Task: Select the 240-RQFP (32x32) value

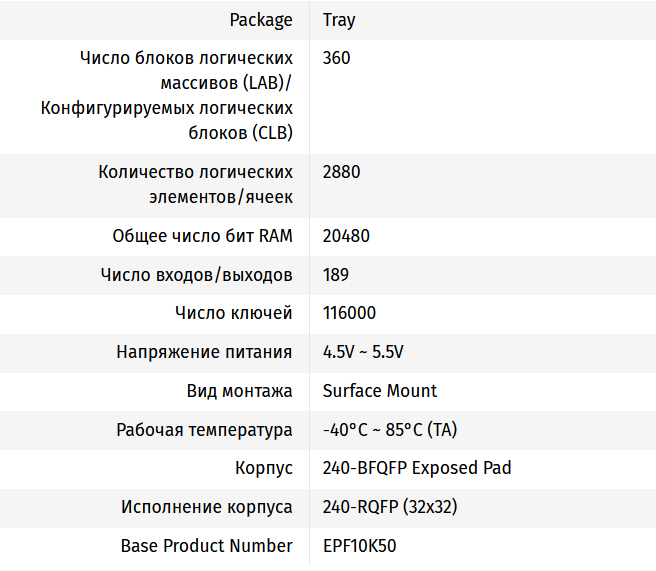Action: click(390, 507)
